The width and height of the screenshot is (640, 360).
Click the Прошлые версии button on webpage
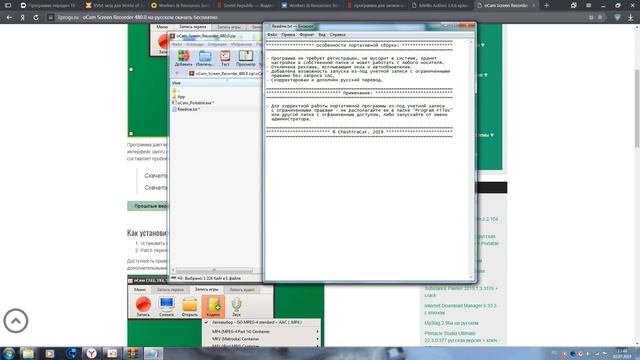pyautogui.click(x=148, y=206)
